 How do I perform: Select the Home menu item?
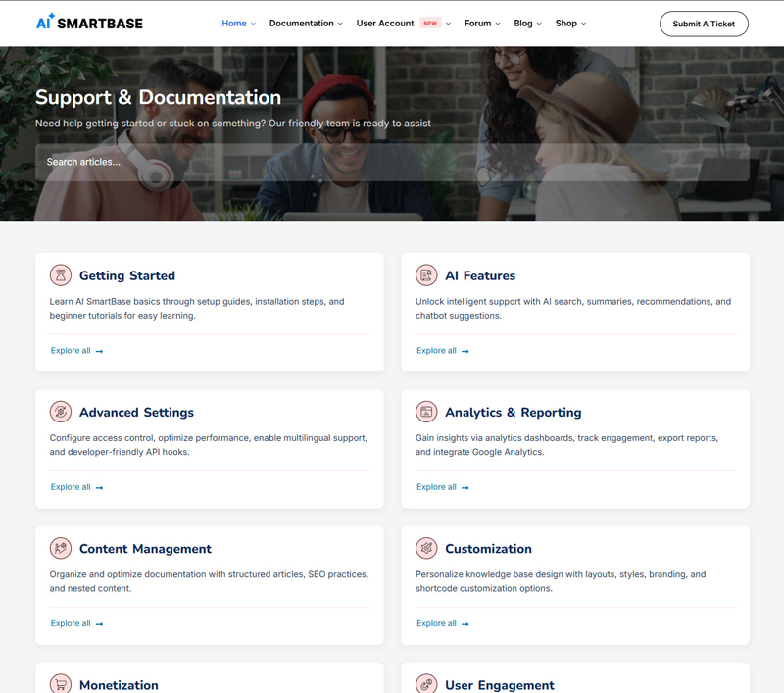coord(234,24)
